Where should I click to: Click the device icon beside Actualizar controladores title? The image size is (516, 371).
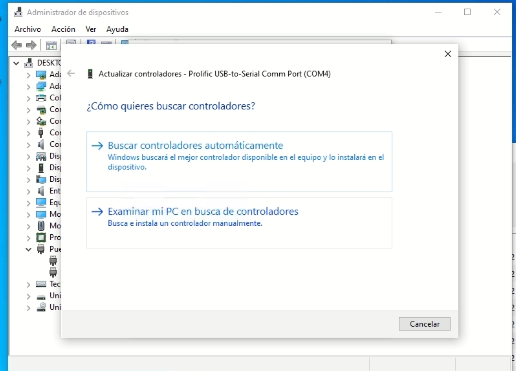coord(90,74)
